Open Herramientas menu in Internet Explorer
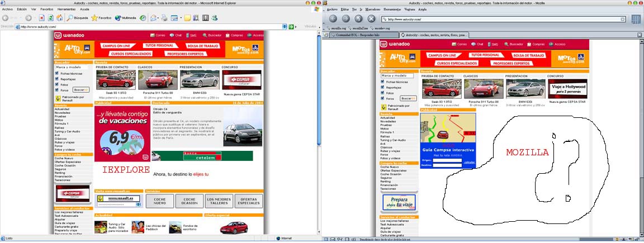 pyautogui.click(x=67, y=8)
